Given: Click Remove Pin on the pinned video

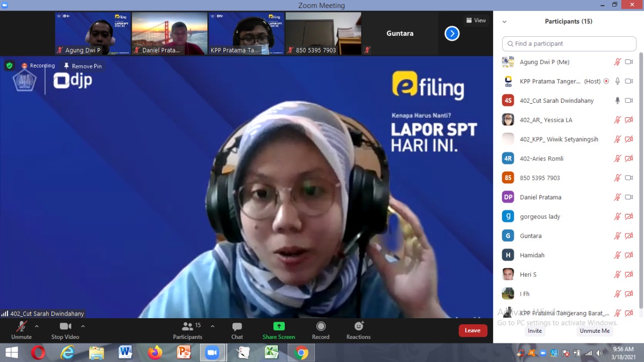Looking at the screenshot, I should pyautogui.click(x=83, y=66).
